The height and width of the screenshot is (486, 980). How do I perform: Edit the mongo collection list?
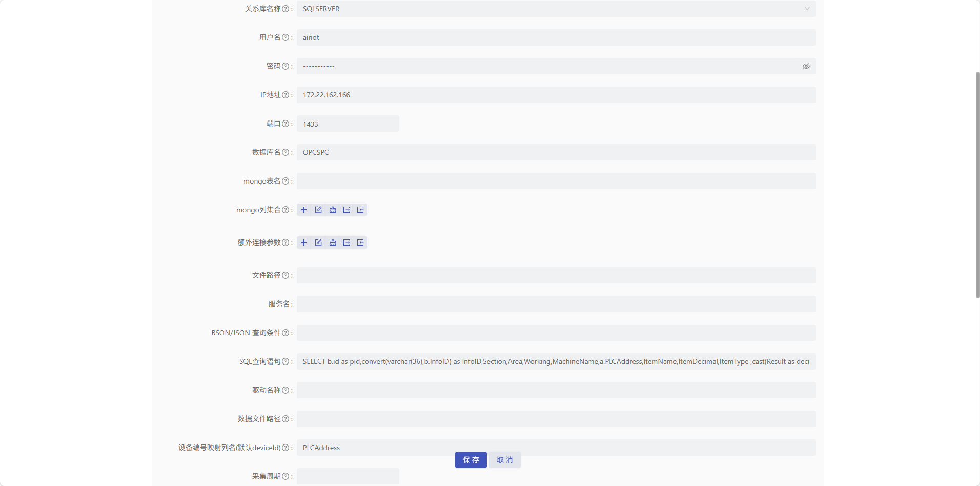click(x=318, y=209)
